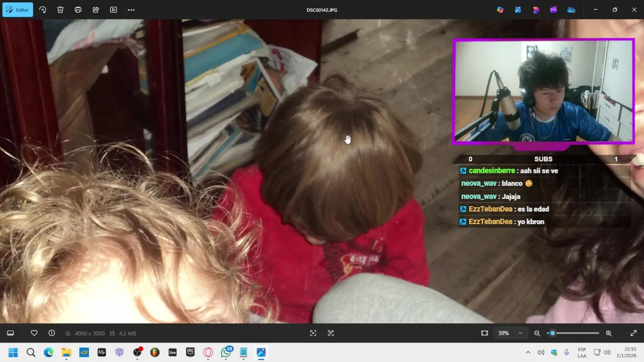Open Clipchamp icon in title bar
The image size is (644, 362).
(x=553, y=10)
